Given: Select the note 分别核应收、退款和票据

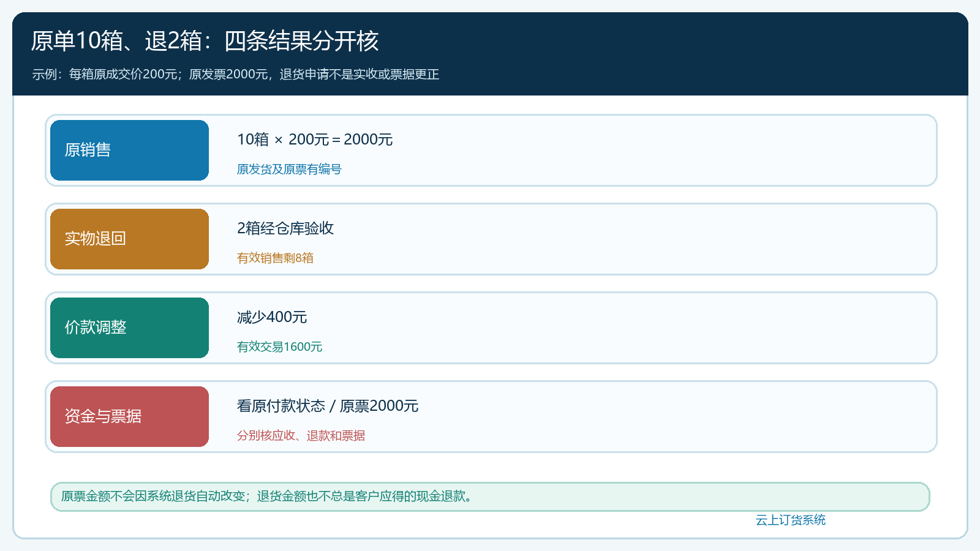Looking at the screenshot, I should tap(301, 435).
